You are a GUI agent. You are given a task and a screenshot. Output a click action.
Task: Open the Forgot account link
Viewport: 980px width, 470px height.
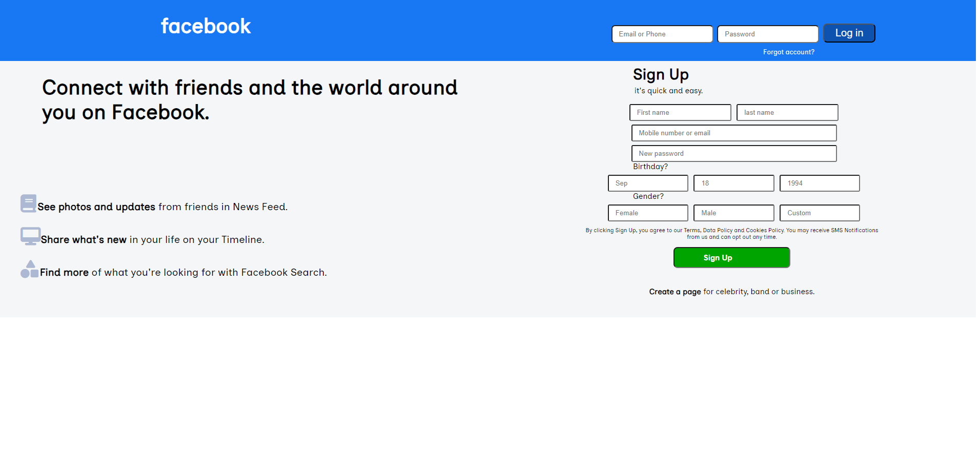[x=788, y=52]
